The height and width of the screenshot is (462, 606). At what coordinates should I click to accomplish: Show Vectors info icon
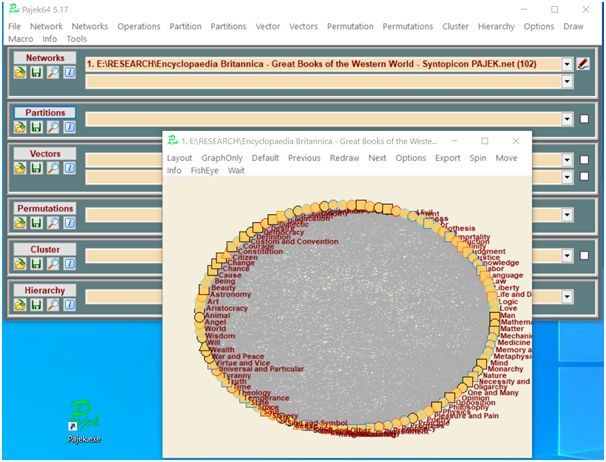[70, 168]
